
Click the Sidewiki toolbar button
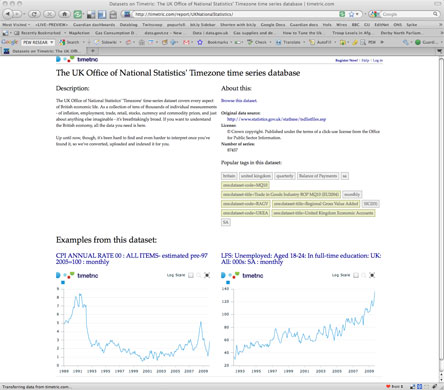(105, 42)
